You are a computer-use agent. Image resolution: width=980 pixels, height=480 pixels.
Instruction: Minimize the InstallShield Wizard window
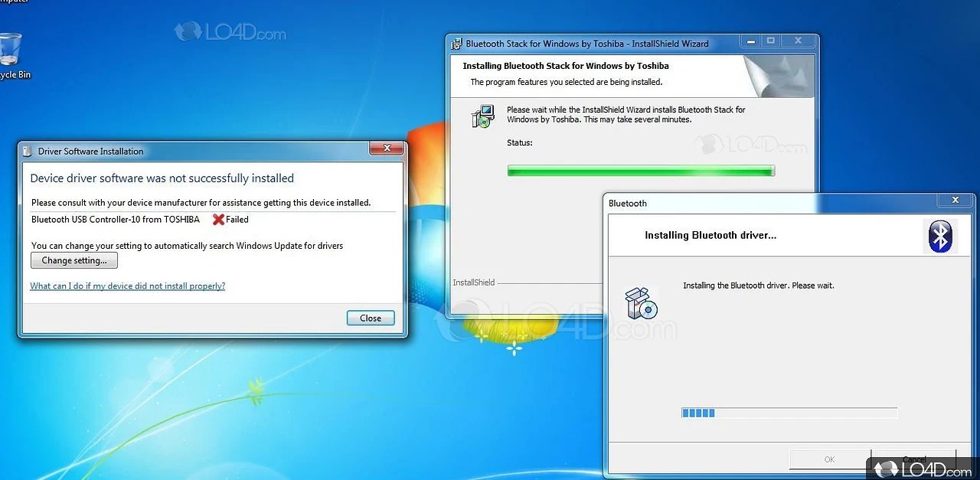(x=750, y=41)
